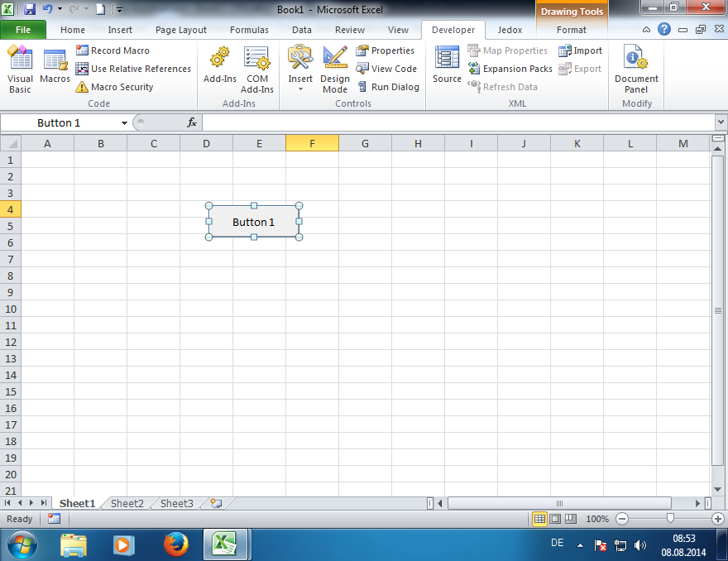Import XML data file

point(580,50)
